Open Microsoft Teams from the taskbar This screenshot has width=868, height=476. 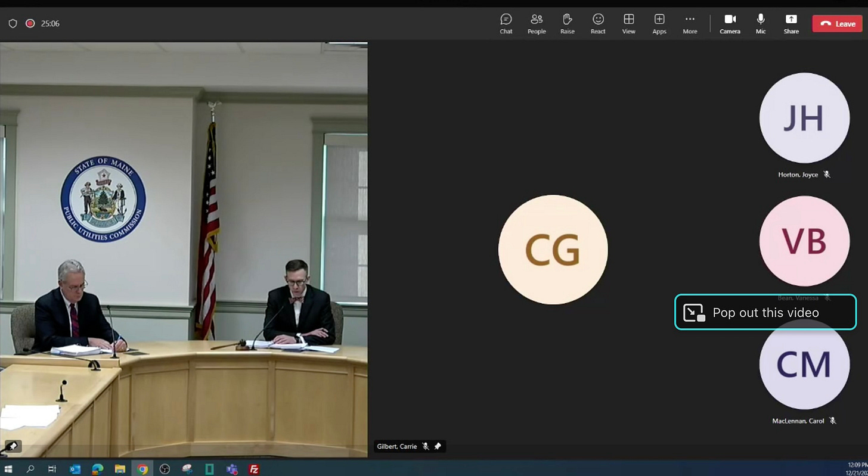pyautogui.click(x=232, y=469)
